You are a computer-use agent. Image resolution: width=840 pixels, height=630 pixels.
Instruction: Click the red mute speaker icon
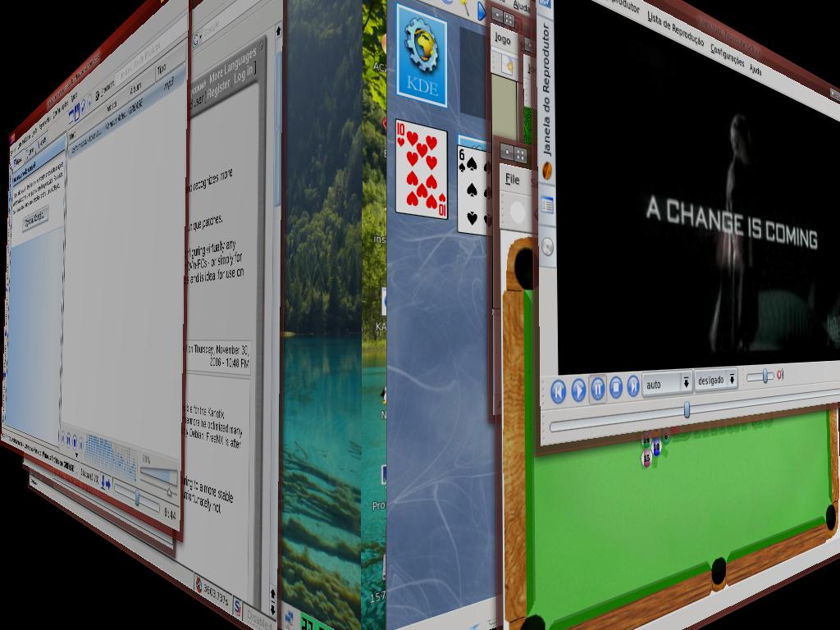tap(781, 374)
